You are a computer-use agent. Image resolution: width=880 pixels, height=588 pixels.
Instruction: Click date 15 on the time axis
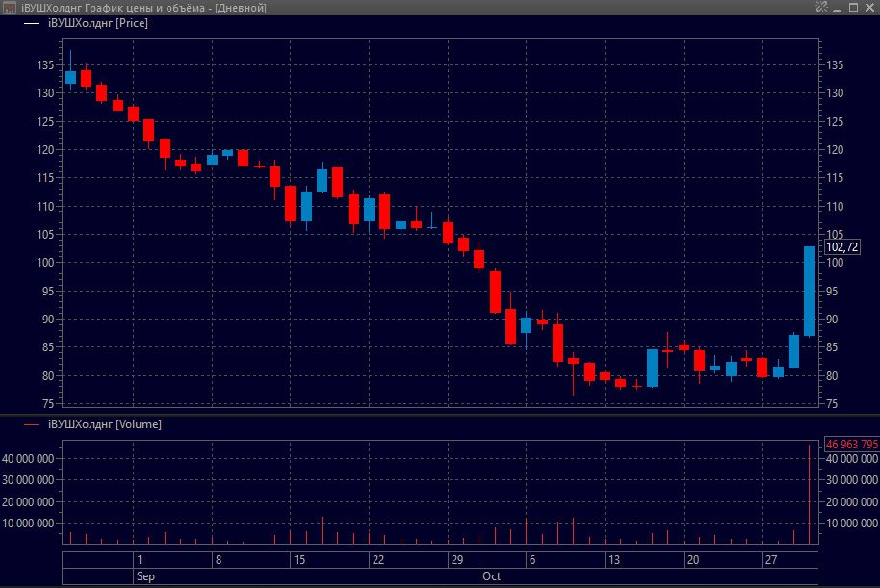299,559
